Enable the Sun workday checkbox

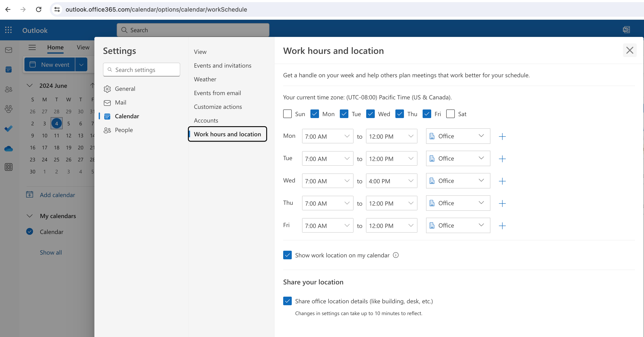point(287,114)
